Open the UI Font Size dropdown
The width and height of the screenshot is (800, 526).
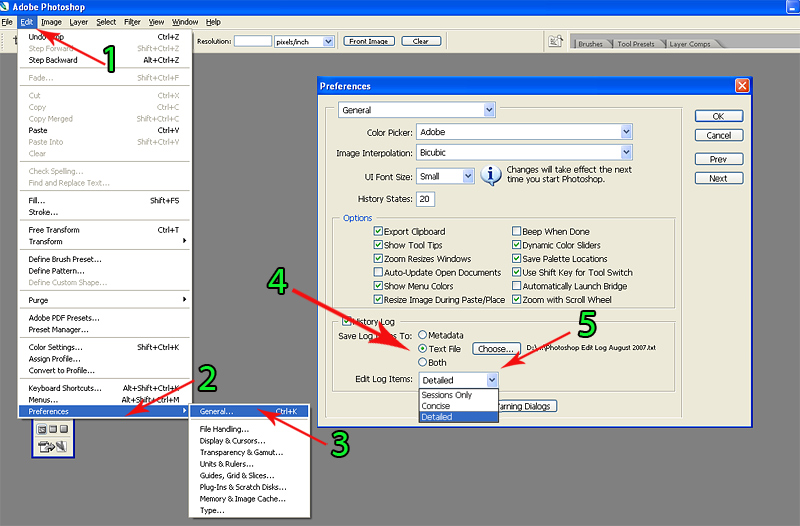pyautogui.click(x=445, y=176)
